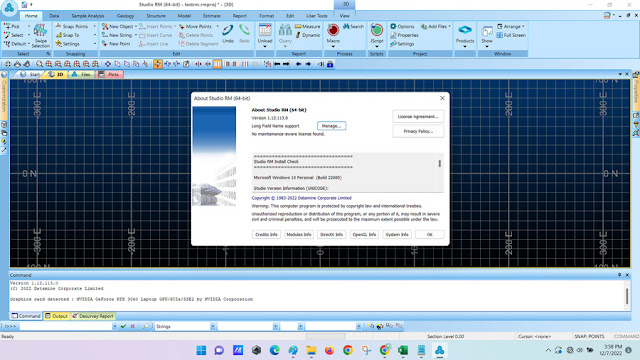Click the Privacy Policy button
Image resolution: width=640 pixels, height=360 pixels.
418,131
